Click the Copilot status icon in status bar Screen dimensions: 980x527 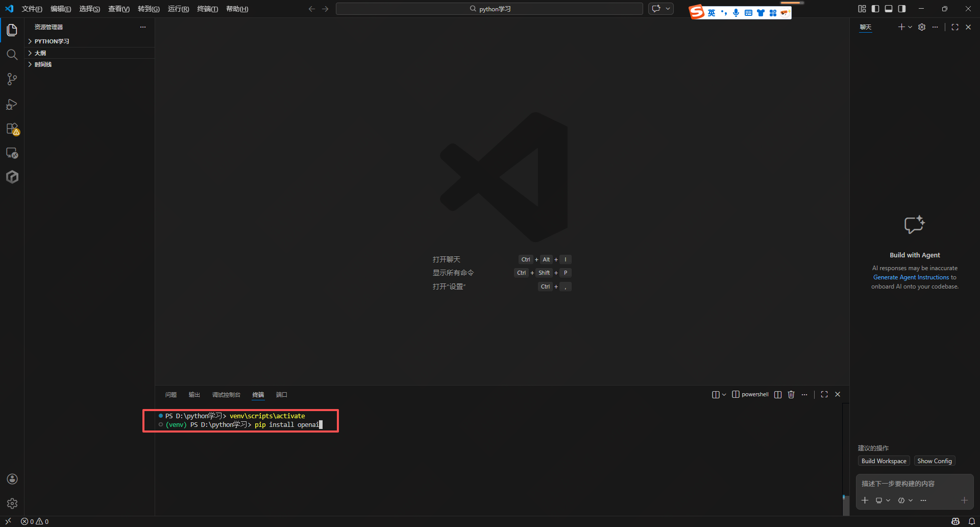955,521
